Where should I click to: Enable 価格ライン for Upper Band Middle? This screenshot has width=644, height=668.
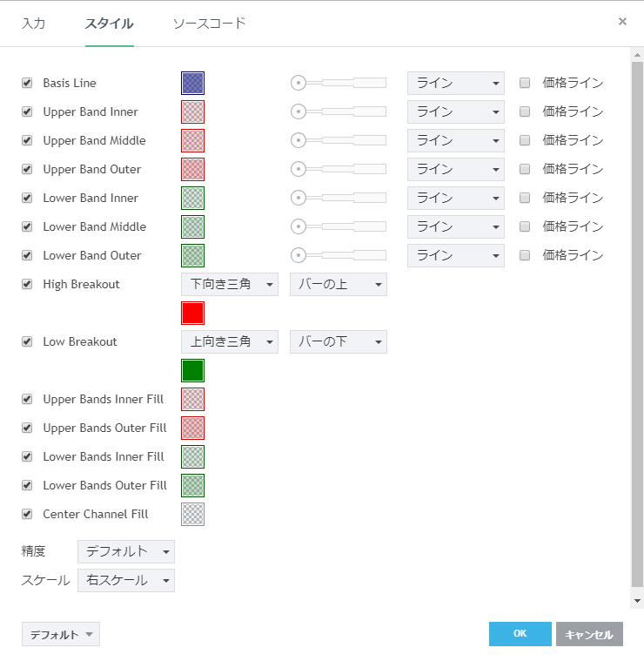525,140
